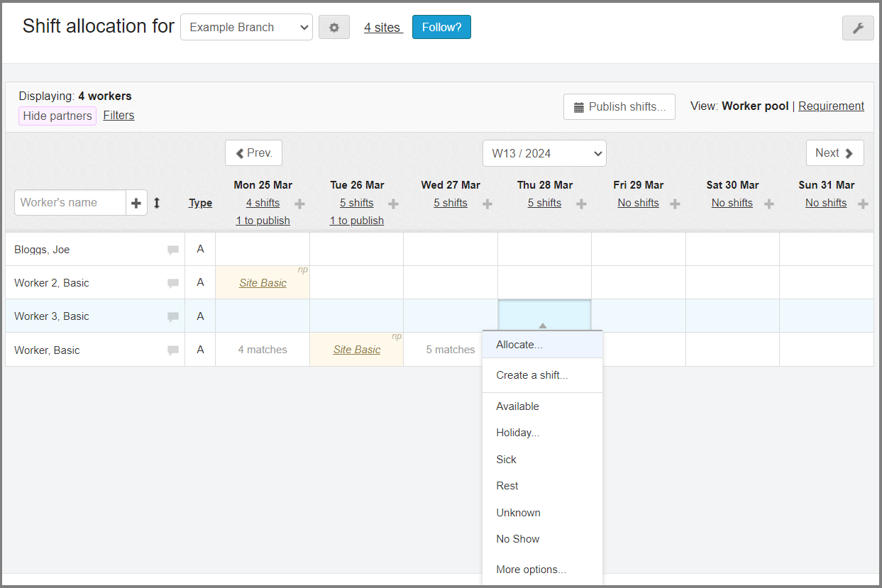Open comment bubble for Bloggs, Joe
882x588 pixels.
tap(172, 250)
